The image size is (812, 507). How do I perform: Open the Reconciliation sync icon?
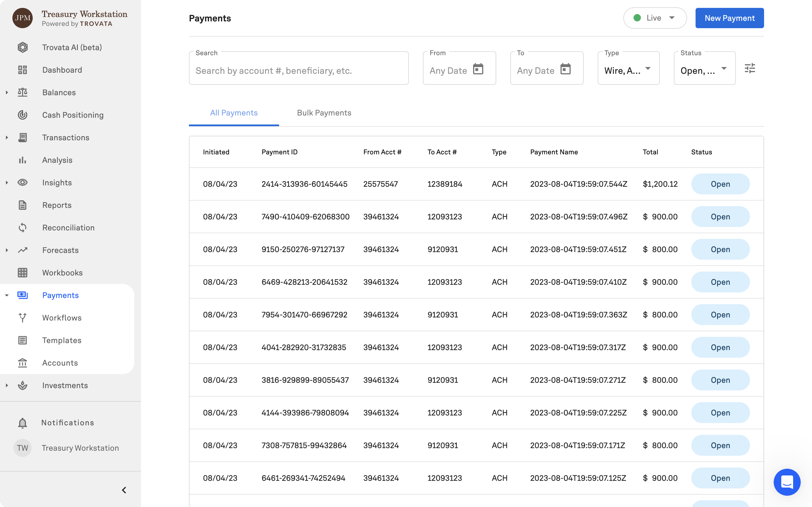[23, 228]
